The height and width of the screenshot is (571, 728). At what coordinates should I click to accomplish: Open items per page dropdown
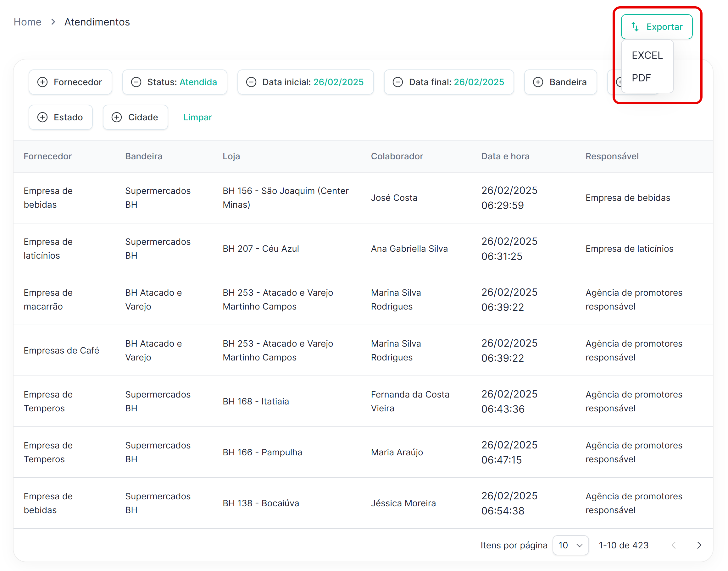click(x=570, y=545)
